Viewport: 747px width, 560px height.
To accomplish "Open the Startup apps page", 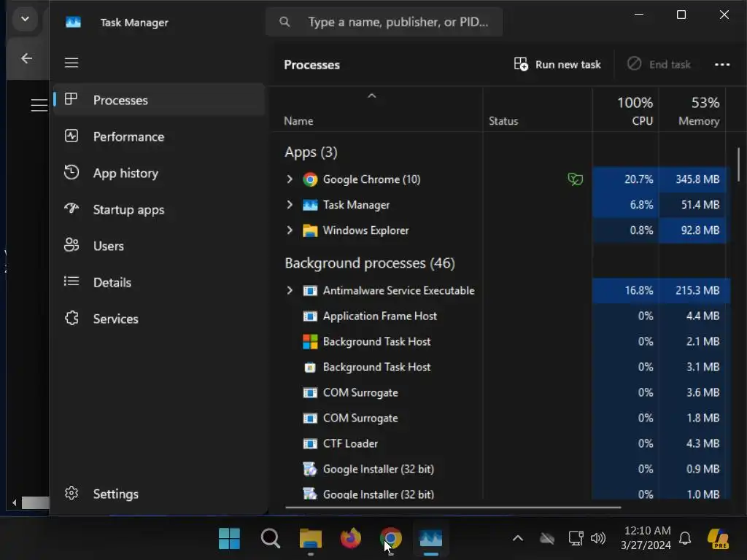I will pos(160,209).
